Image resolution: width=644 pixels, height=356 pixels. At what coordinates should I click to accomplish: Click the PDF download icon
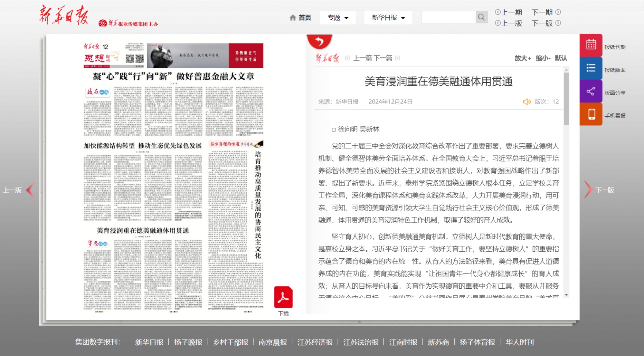coord(283,297)
